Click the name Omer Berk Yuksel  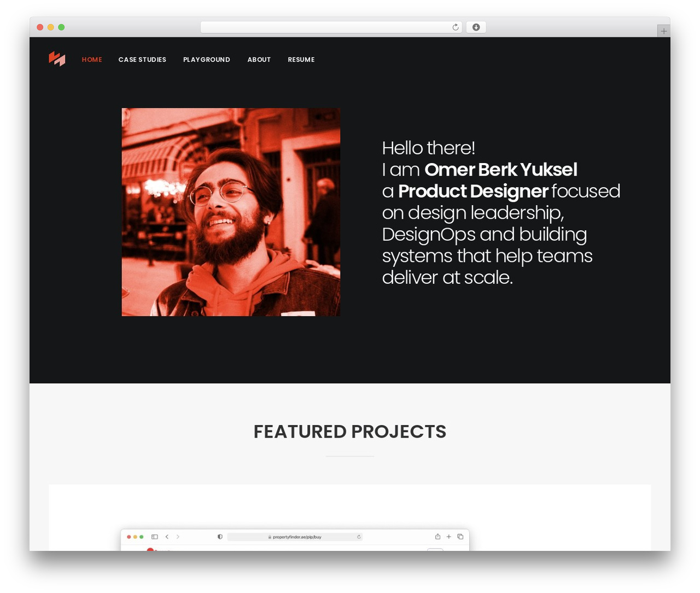tap(501, 170)
